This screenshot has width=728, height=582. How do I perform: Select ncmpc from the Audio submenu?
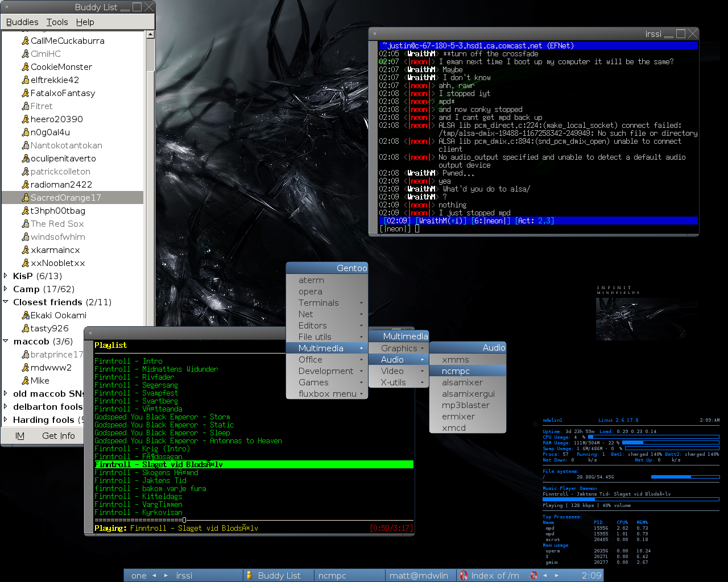(x=456, y=371)
